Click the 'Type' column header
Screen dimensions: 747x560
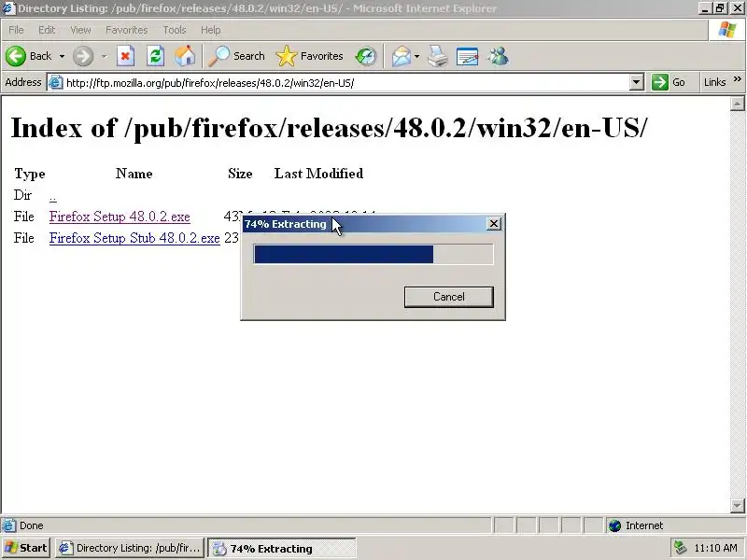(x=30, y=175)
